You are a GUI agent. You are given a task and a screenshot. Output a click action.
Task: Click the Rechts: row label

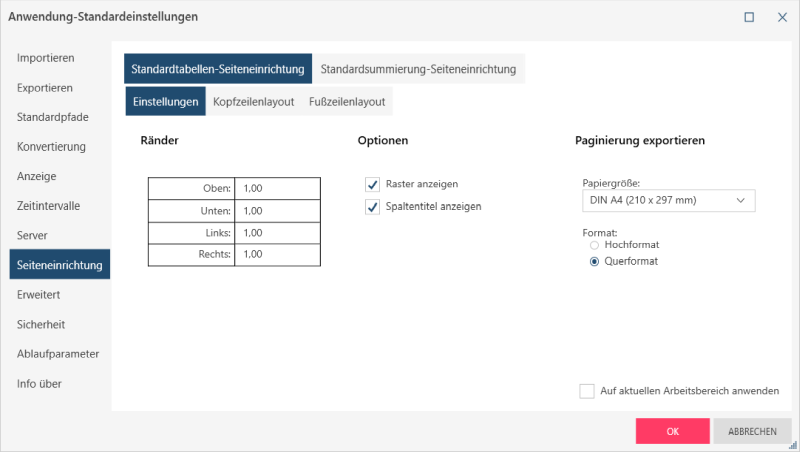pyautogui.click(x=214, y=254)
